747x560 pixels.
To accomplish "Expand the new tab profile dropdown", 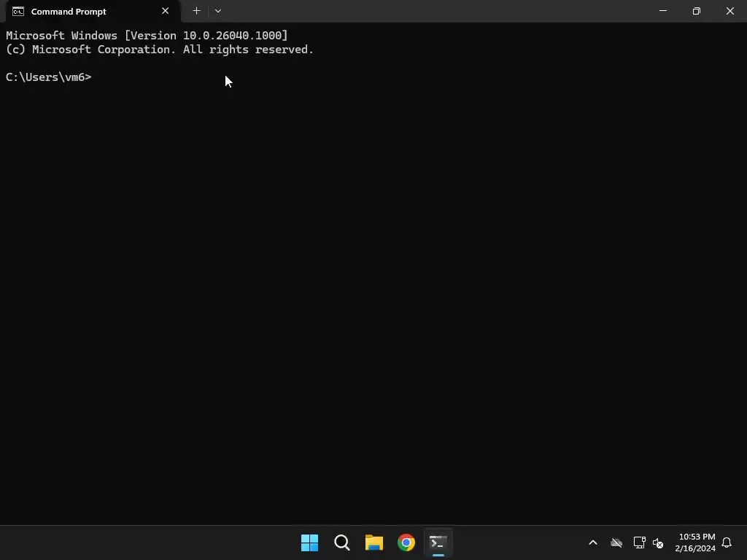I will tap(218, 11).
